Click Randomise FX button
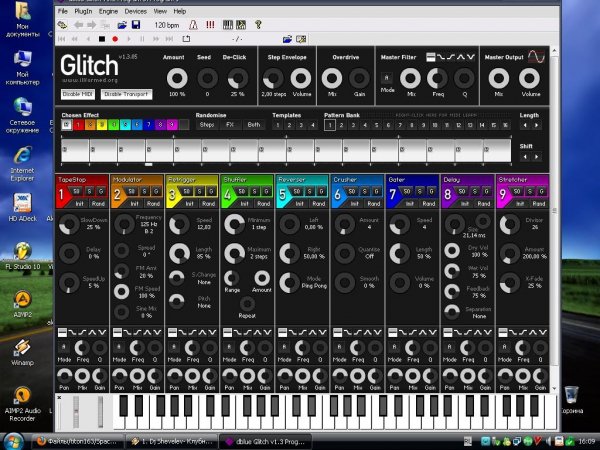600x450 pixels. pos(230,125)
